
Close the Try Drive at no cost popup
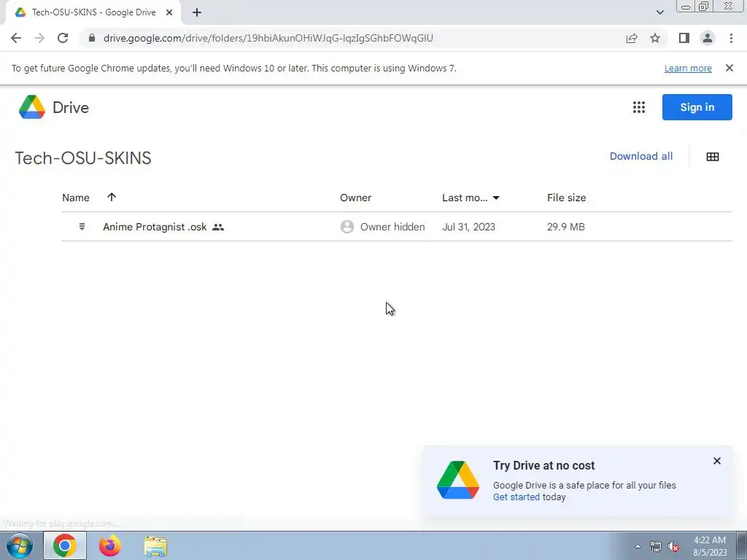(716, 461)
